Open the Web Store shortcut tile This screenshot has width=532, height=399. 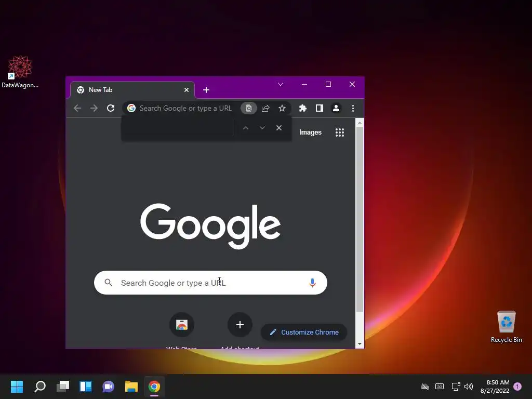(x=182, y=325)
